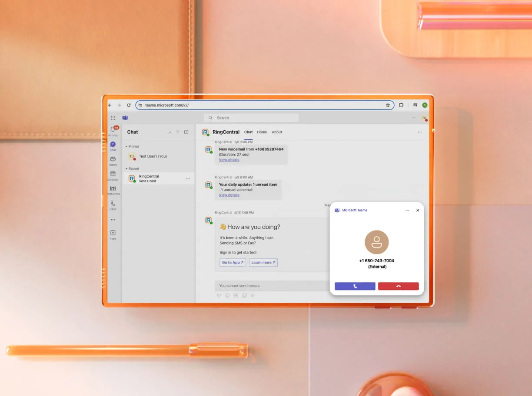
Task: Start a new chat with the compose icon
Action: click(186, 132)
